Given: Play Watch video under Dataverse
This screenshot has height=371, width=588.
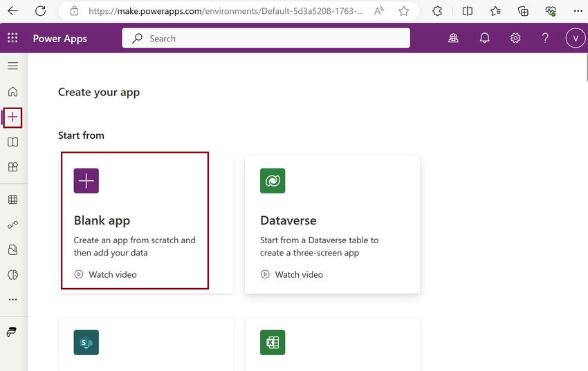Looking at the screenshot, I should click(x=292, y=274).
